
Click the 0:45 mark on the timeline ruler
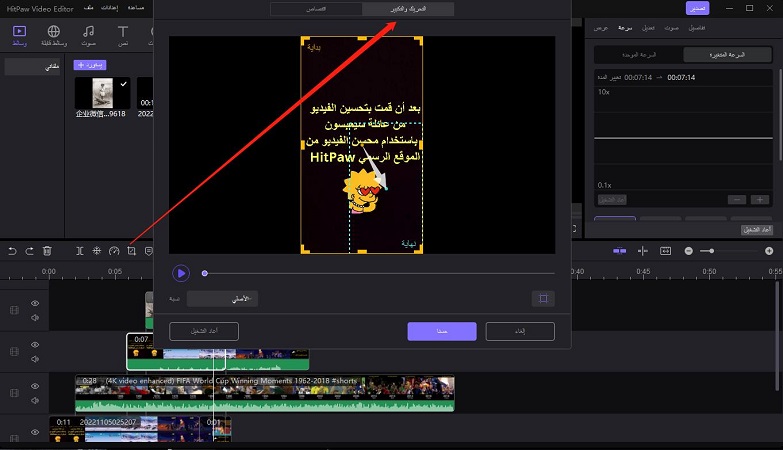(643, 271)
